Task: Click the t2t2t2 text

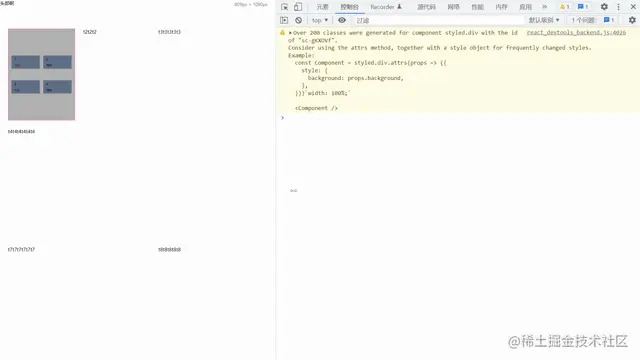Action: 90,32
